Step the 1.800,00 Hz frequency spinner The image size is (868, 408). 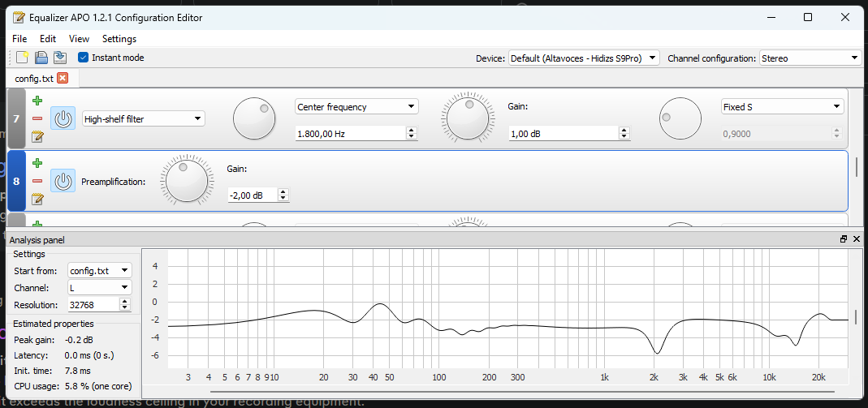click(412, 133)
